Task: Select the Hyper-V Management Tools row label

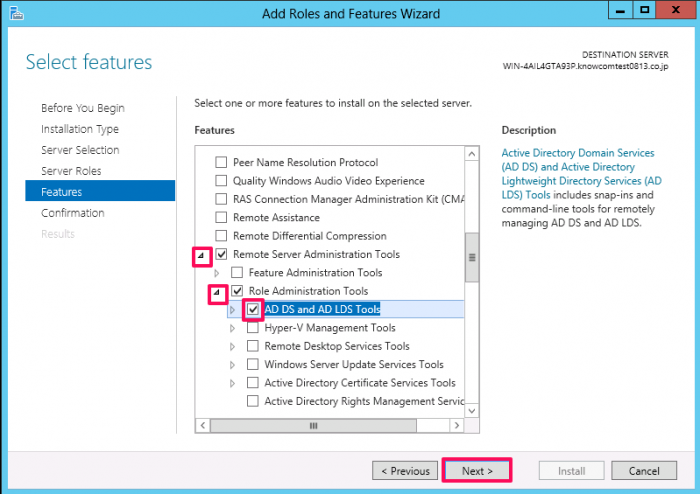Action: [330, 328]
